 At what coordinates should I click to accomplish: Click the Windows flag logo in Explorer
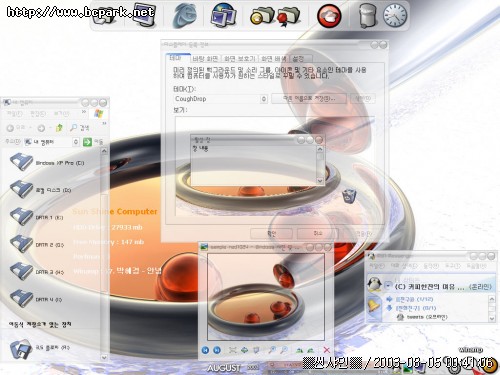click(98, 114)
